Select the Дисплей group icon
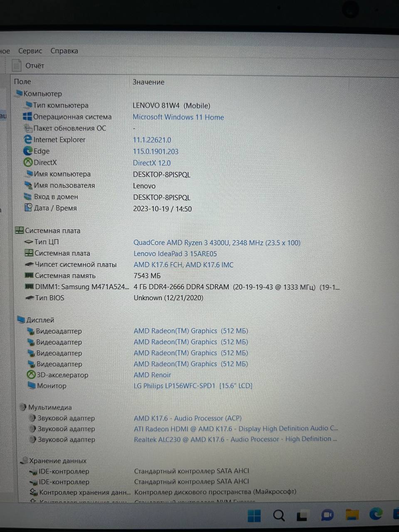The height and width of the screenshot is (532, 399). (21, 320)
